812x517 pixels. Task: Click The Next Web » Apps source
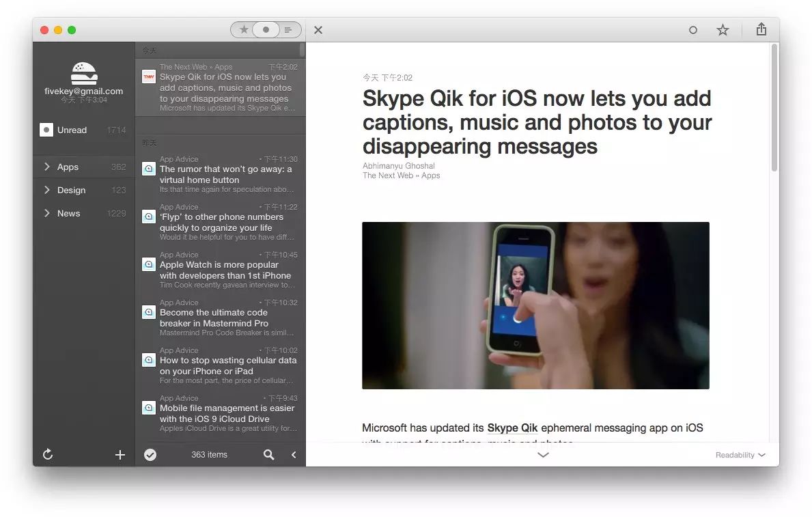coord(402,176)
